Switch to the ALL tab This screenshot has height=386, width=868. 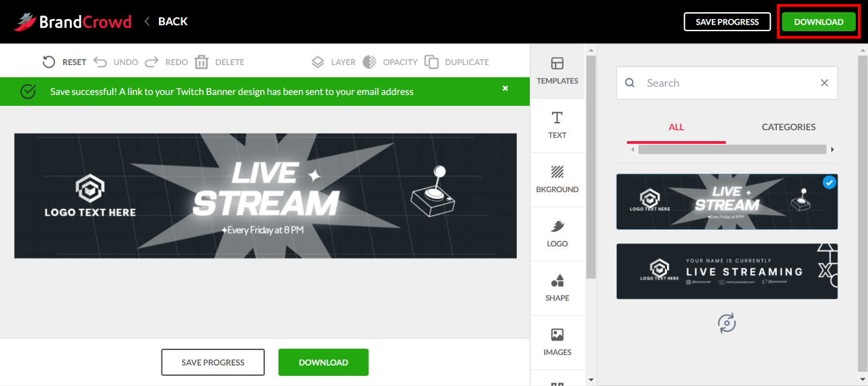[676, 127]
